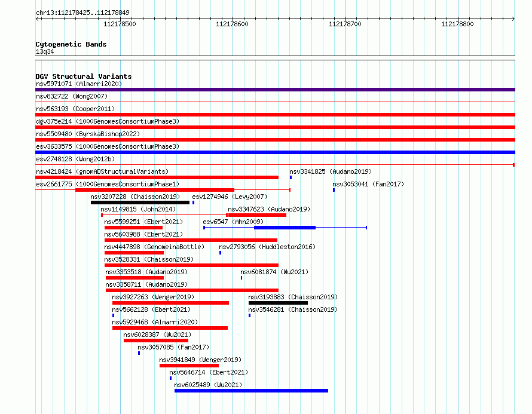Click nsv3358711 (Audano2019) label
532x414 pixels.
[146, 284]
